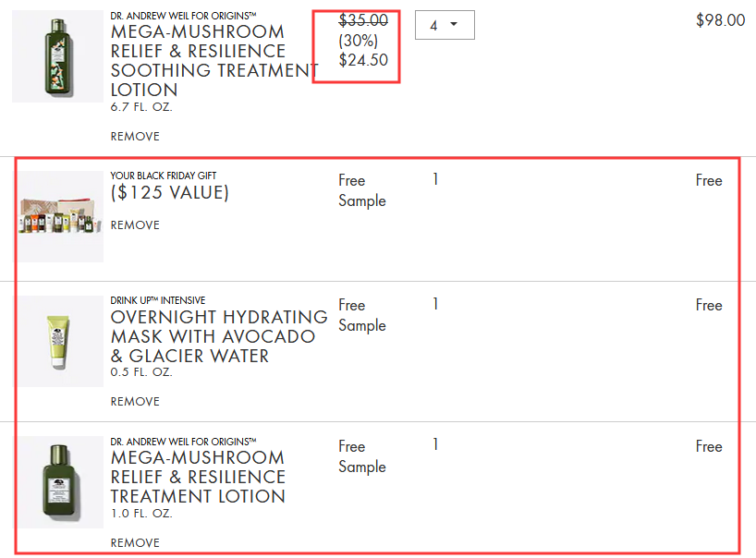
Task: Click the discounted $24.50 price
Action: point(363,60)
